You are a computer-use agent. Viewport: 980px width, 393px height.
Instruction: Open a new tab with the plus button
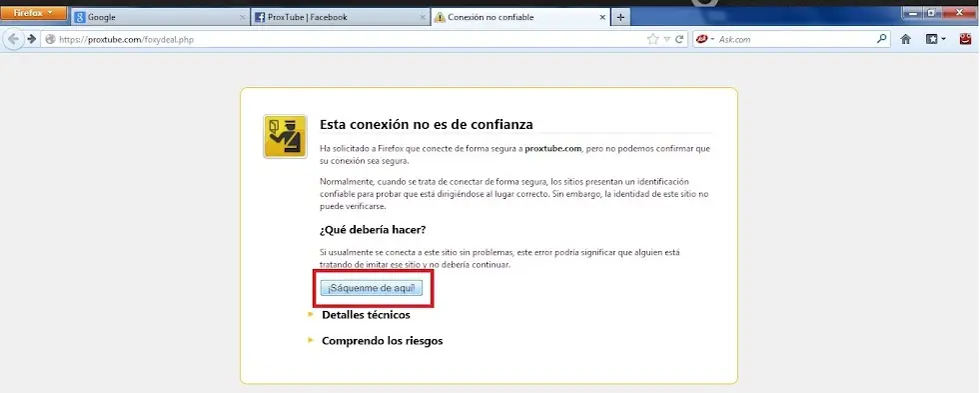(620, 18)
